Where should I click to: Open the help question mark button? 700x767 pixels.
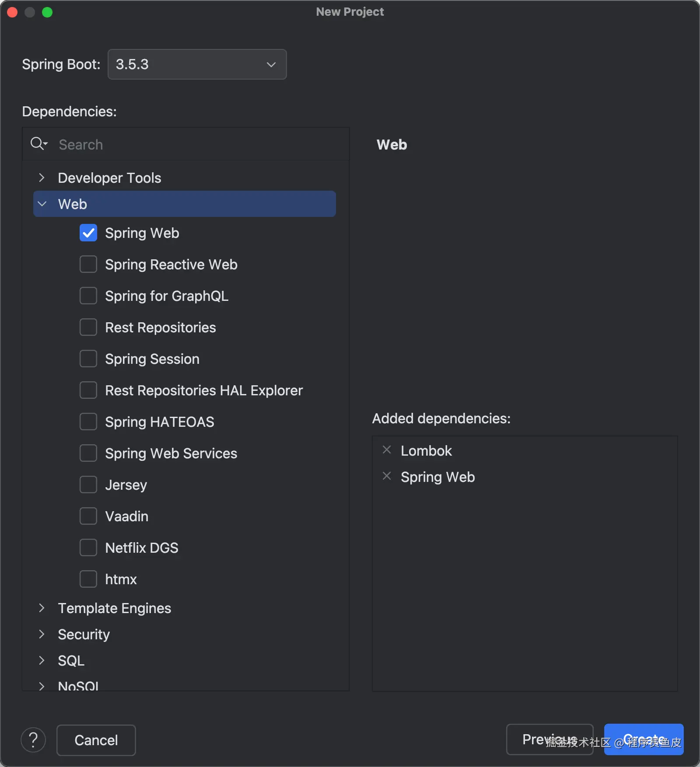pyautogui.click(x=33, y=740)
